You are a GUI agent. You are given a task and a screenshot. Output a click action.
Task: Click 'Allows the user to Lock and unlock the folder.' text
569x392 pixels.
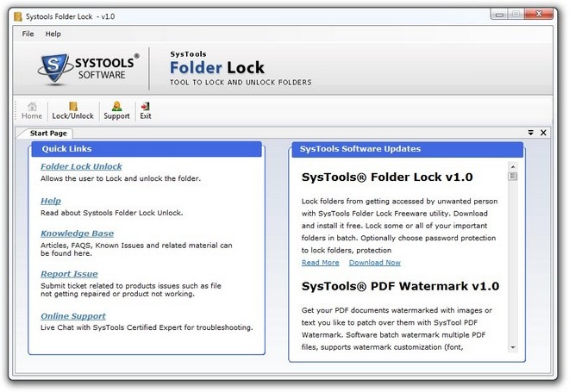[x=121, y=178]
